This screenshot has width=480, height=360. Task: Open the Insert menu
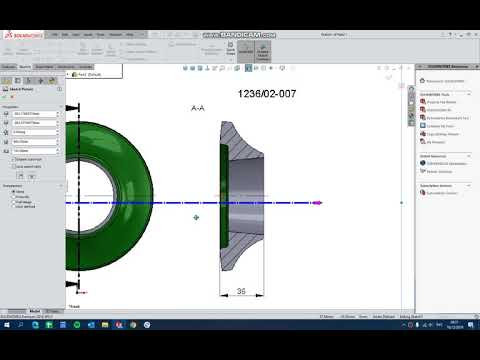pyautogui.click(x=88, y=35)
